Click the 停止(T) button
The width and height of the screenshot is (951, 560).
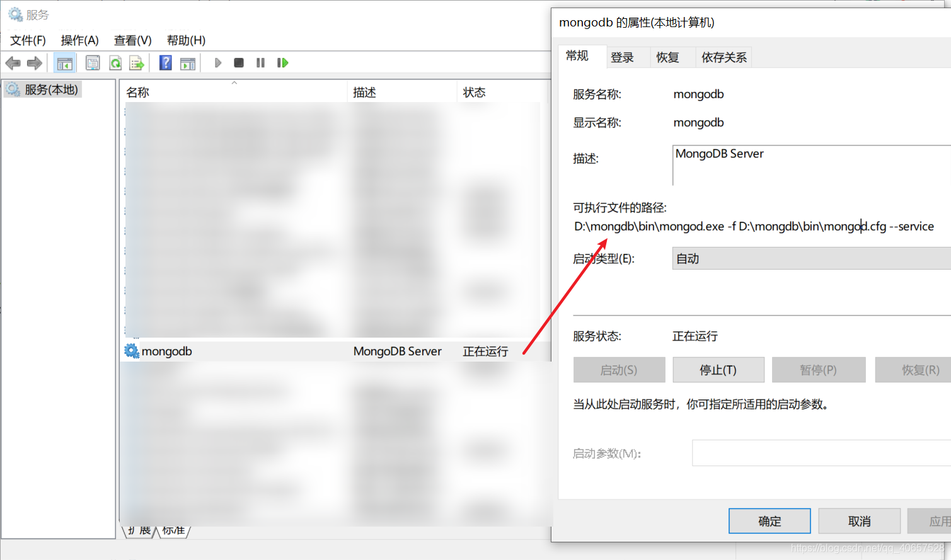tap(718, 370)
